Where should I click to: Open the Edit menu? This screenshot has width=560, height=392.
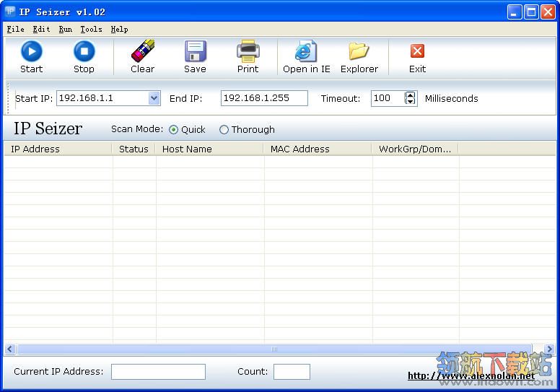click(41, 30)
